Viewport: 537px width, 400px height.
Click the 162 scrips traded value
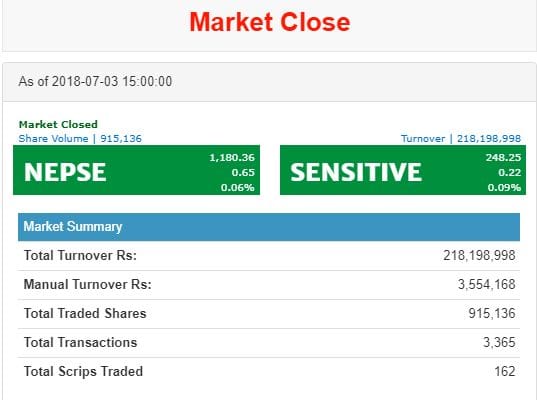505,372
